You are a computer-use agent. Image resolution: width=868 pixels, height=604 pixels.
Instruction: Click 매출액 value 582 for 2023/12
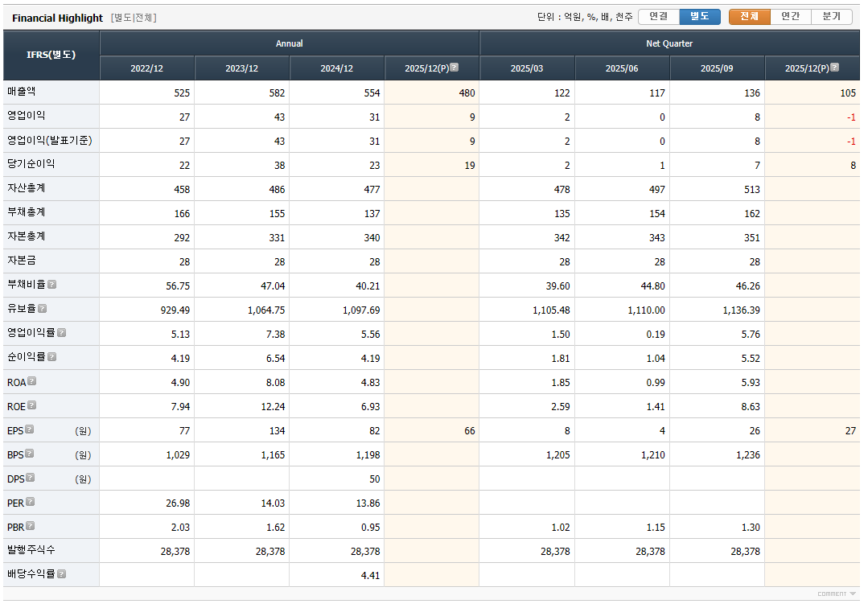tap(277, 93)
